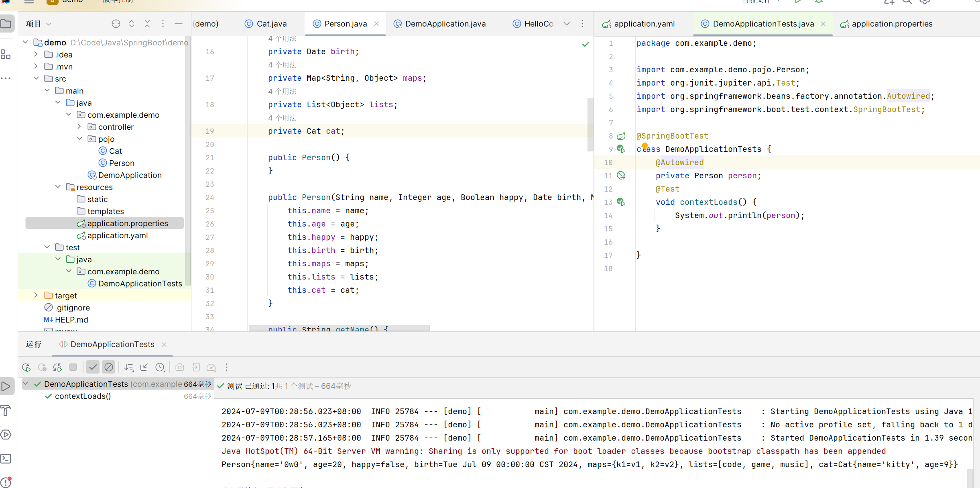Switch to application.properties editor tab
This screenshot has height=488, width=980.
(886, 24)
